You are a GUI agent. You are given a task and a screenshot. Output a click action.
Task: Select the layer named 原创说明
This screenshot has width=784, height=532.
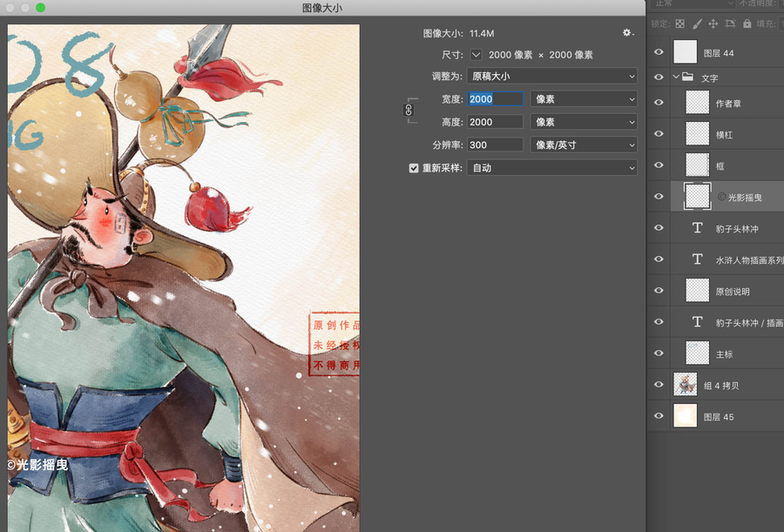click(733, 292)
